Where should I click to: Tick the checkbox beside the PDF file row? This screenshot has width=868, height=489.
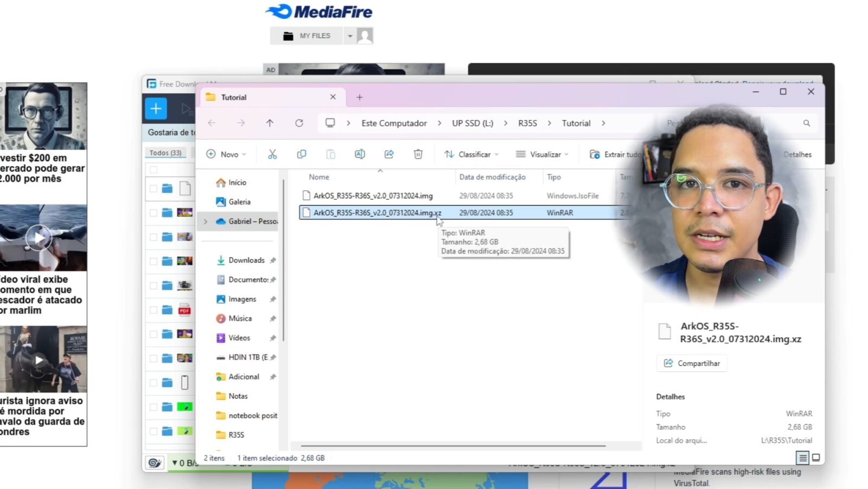(x=154, y=310)
